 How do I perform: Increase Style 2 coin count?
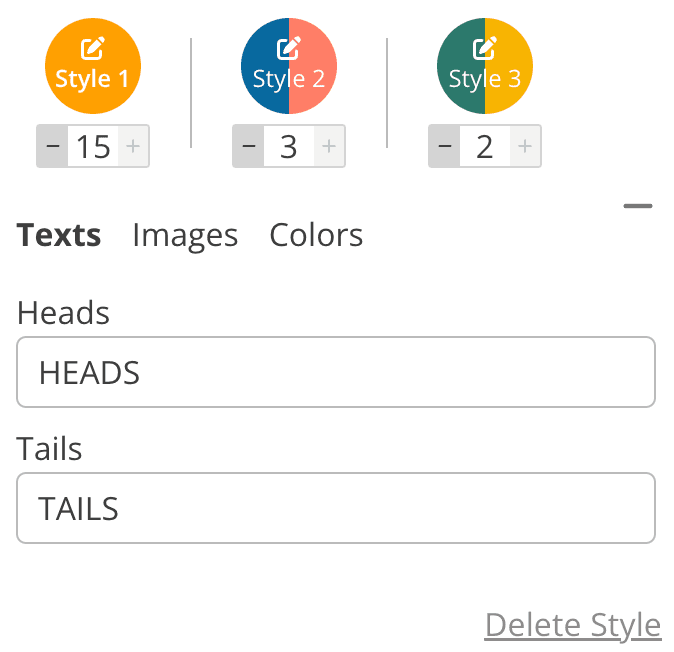329,147
